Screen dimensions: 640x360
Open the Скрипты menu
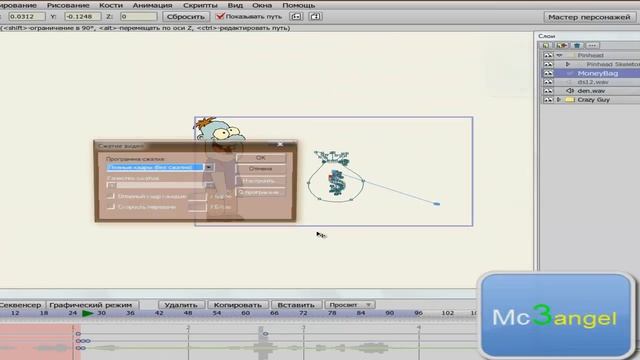tap(200, 5)
